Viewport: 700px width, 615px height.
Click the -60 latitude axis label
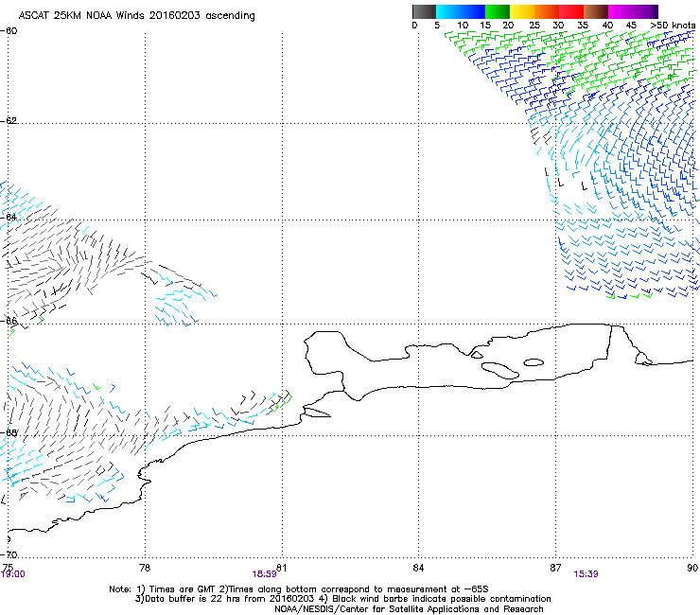(x=9, y=31)
